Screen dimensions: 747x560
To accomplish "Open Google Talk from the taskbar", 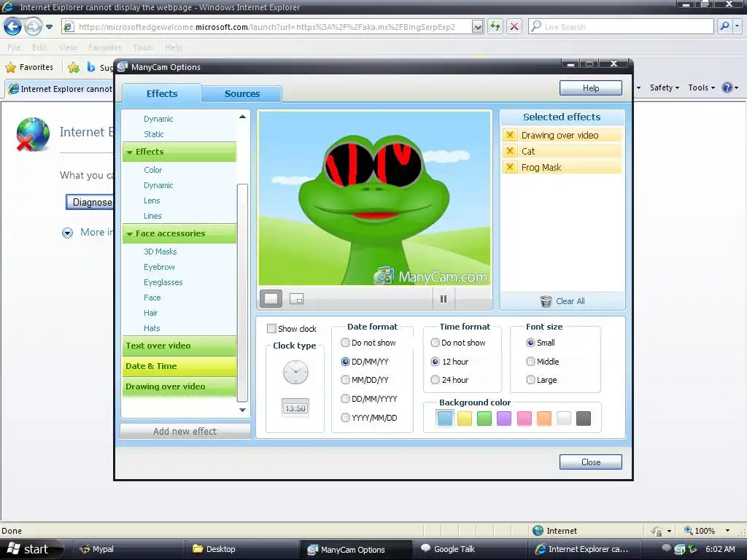I will (469, 549).
